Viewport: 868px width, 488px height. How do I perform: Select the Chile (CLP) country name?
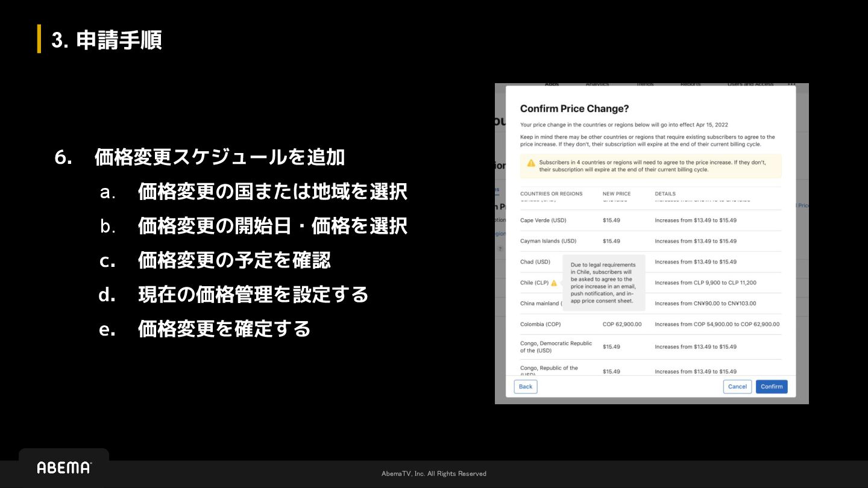tap(534, 283)
